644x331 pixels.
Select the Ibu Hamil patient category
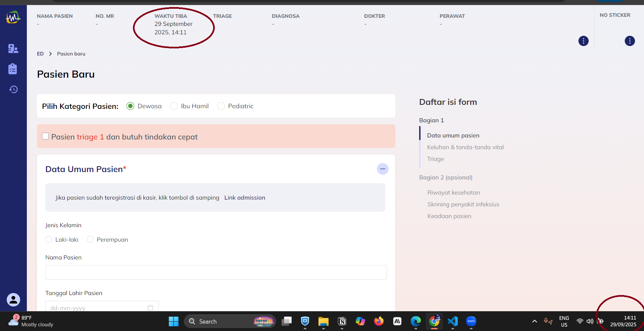pos(174,106)
